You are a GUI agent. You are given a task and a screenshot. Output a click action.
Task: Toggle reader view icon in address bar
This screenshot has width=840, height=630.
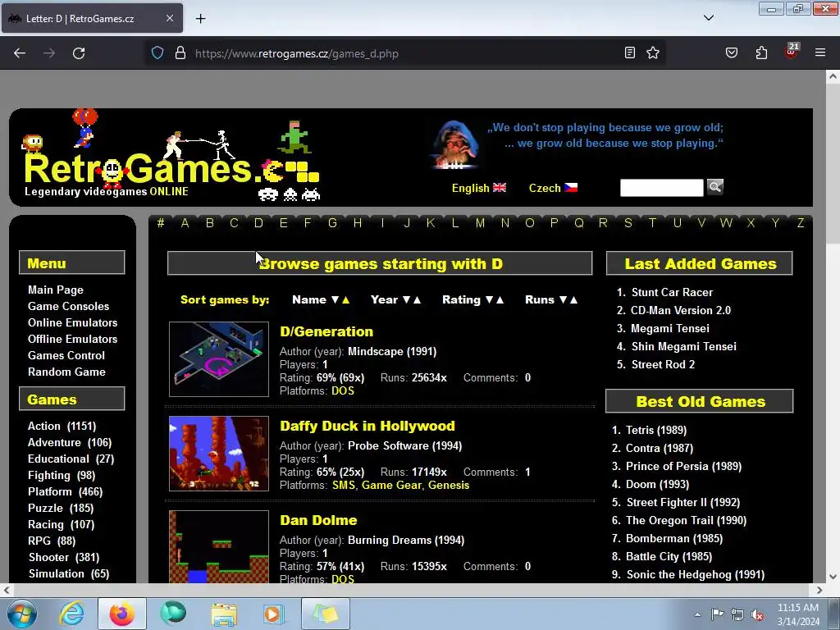630,52
